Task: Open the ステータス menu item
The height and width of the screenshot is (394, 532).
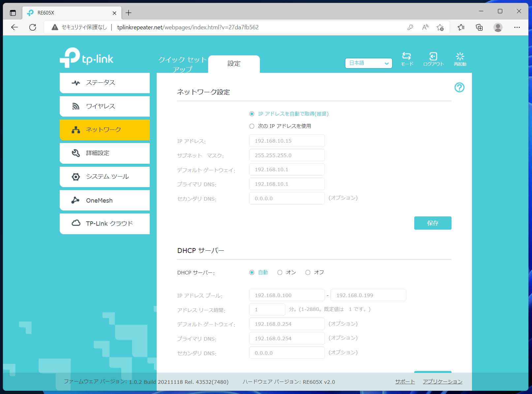Action: point(105,83)
